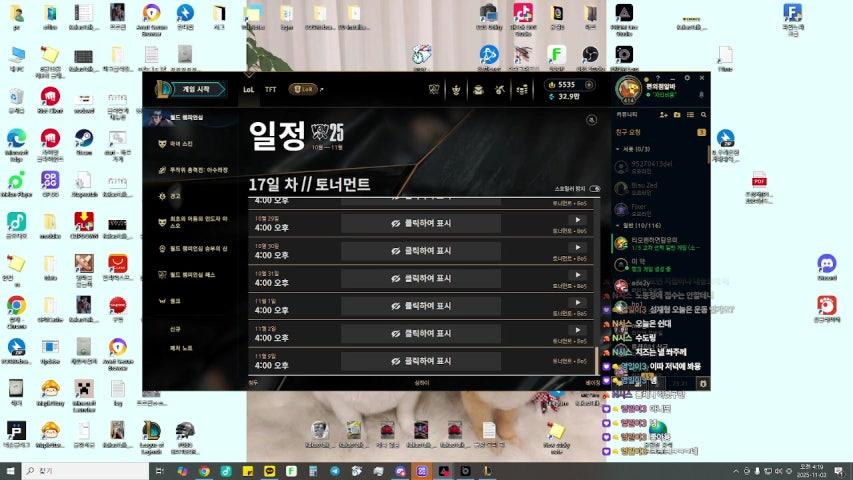Click the add friend icon

(663, 115)
